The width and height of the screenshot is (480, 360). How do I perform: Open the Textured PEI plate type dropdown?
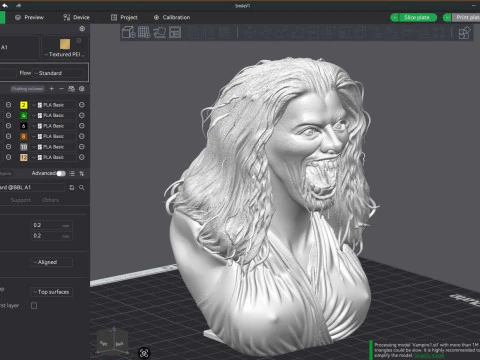[x=65, y=54]
